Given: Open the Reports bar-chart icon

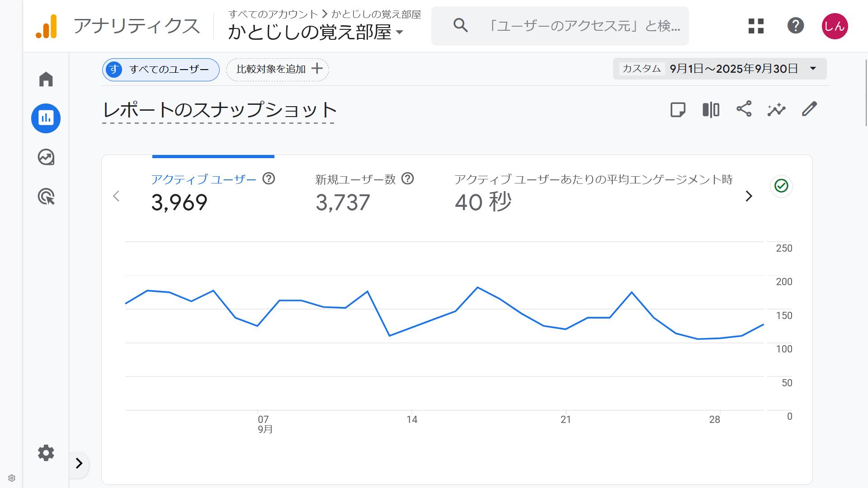Looking at the screenshot, I should point(46,118).
